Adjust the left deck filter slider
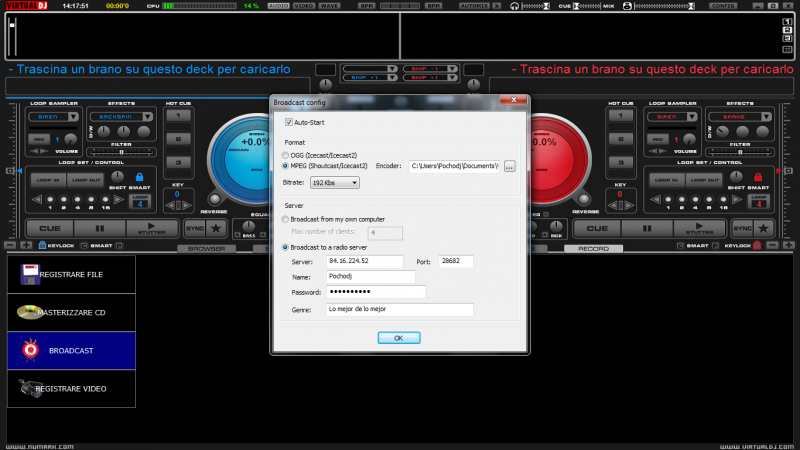 tap(121, 152)
